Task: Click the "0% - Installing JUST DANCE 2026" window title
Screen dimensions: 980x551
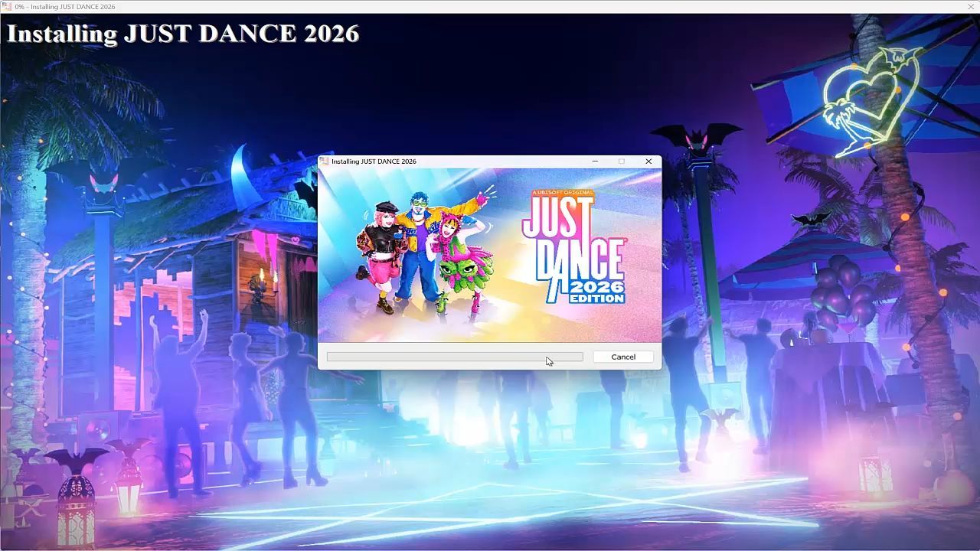Action: [65, 7]
